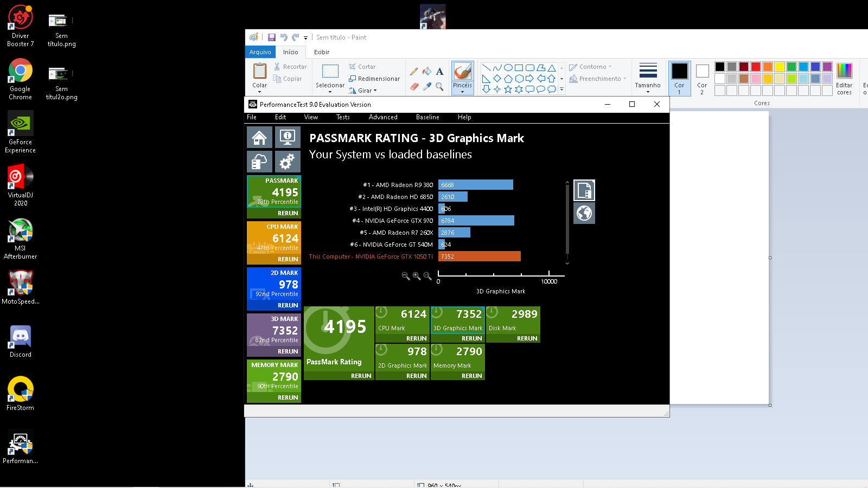
Task: Open PerformanceTest preferences gears icon
Action: 288,162
